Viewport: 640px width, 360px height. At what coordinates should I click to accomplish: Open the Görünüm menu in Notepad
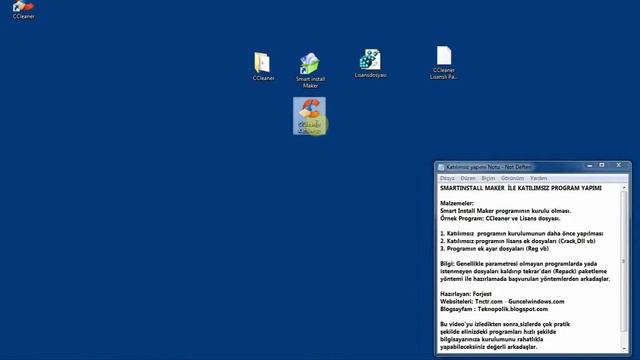click(x=512, y=178)
